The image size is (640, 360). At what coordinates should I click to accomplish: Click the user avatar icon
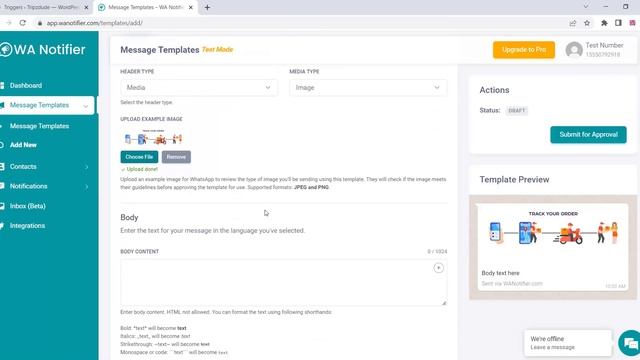tap(574, 50)
